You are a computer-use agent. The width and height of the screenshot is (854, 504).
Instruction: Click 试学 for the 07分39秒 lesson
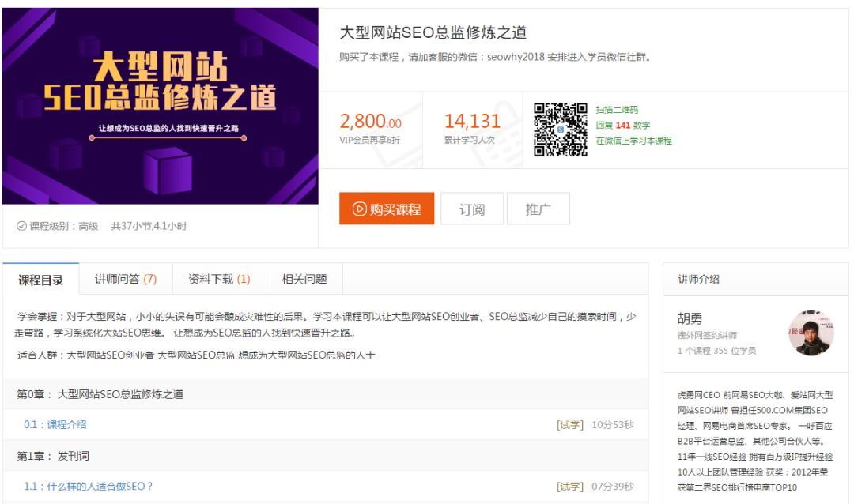click(x=569, y=487)
